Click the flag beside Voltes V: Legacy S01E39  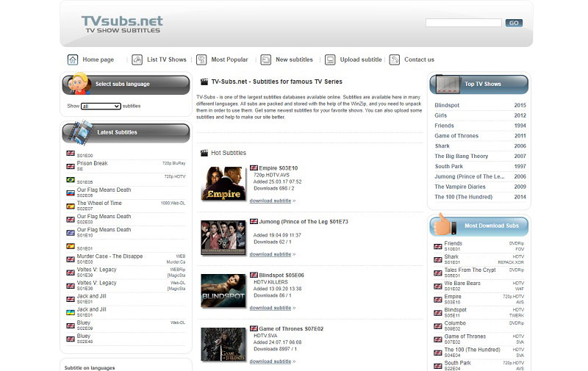pyautogui.click(x=71, y=273)
